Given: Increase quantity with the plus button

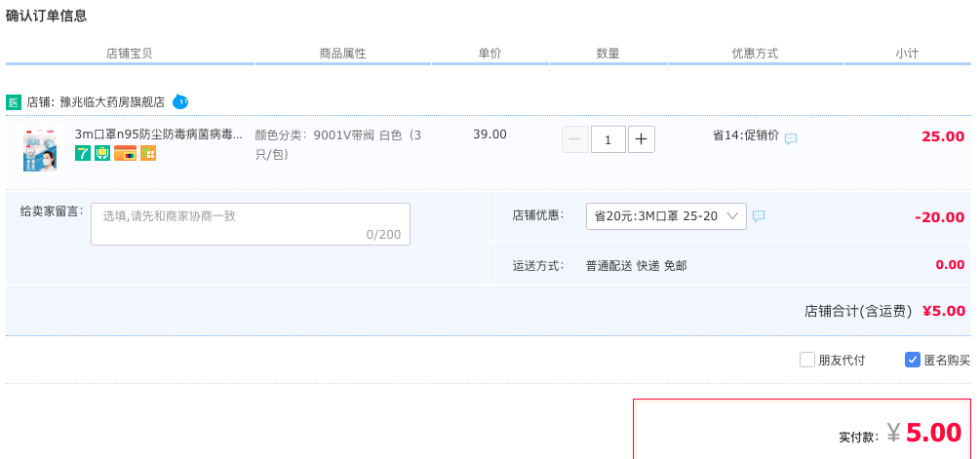Looking at the screenshot, I should (642, 139).
